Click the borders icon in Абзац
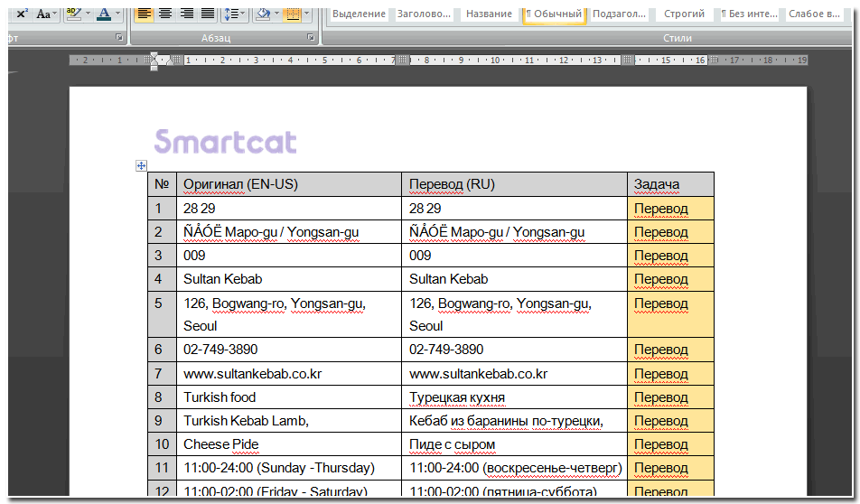The width and height of the screenshot is (860, 504). [x=292, y=14]
